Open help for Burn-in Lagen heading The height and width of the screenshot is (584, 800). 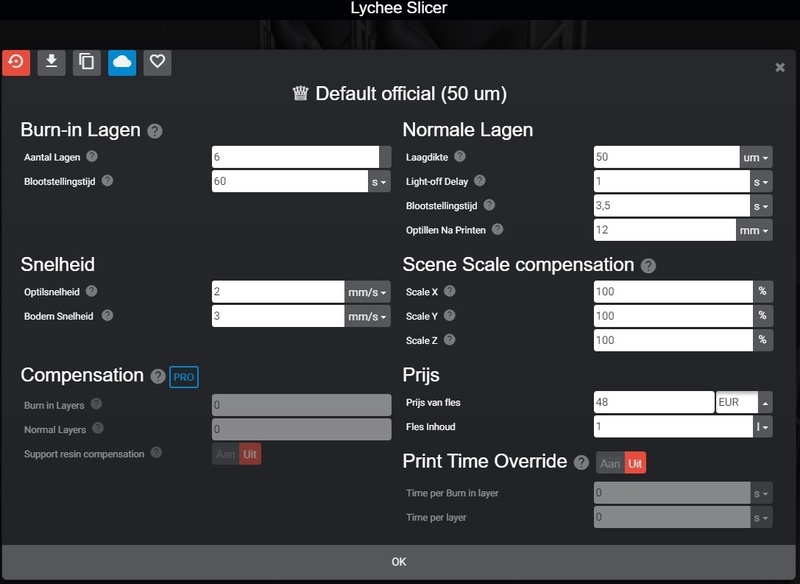(155, 131)
